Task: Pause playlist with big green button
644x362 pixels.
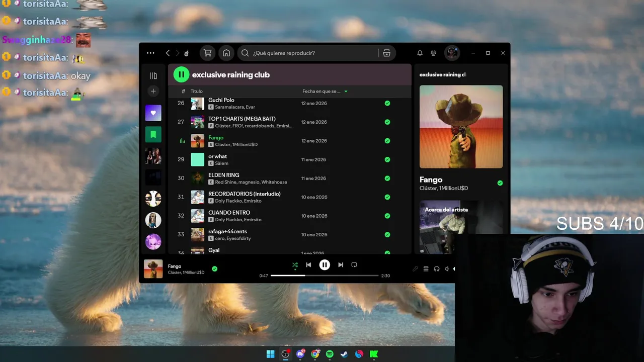Action: (181, 74)
